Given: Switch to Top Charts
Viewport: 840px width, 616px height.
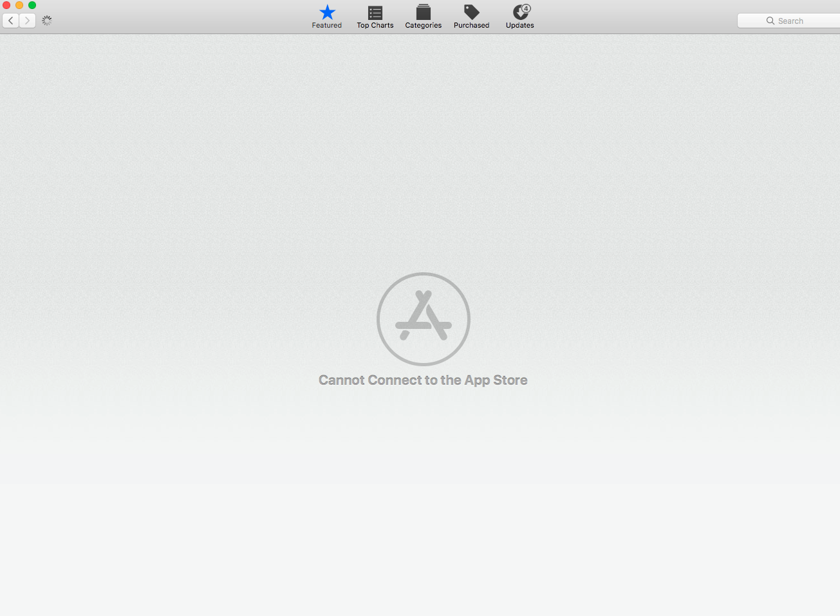Looking at the screenshot, I should point(375,17).
